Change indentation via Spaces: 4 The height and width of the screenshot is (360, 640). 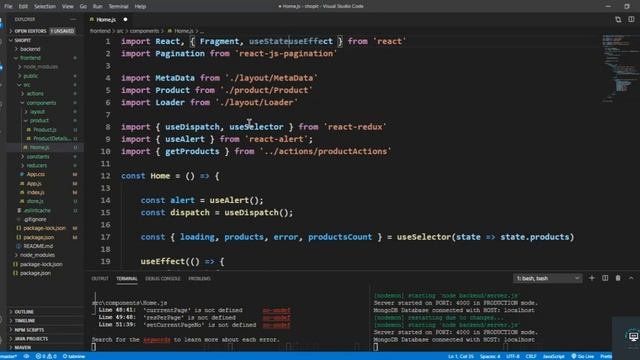490,356
